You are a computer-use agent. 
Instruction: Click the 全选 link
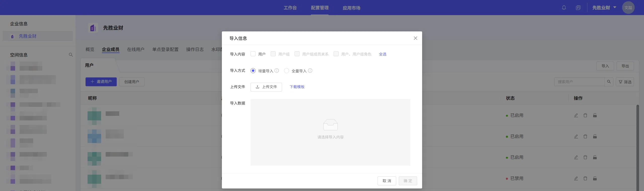point(383,54)
